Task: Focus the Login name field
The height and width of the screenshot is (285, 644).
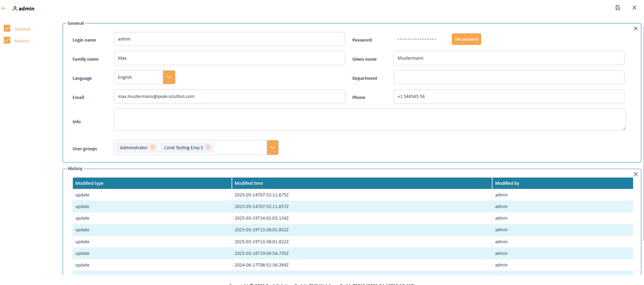Action: [x=229, y=39]
